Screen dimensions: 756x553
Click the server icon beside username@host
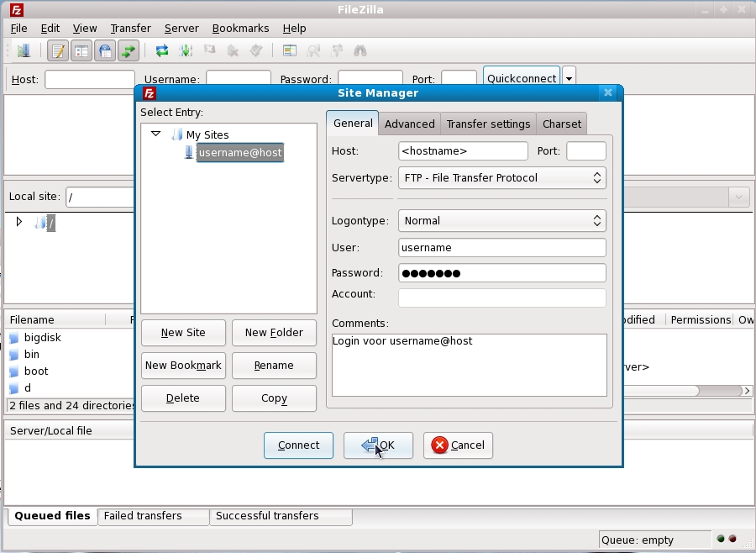point(189,152)
